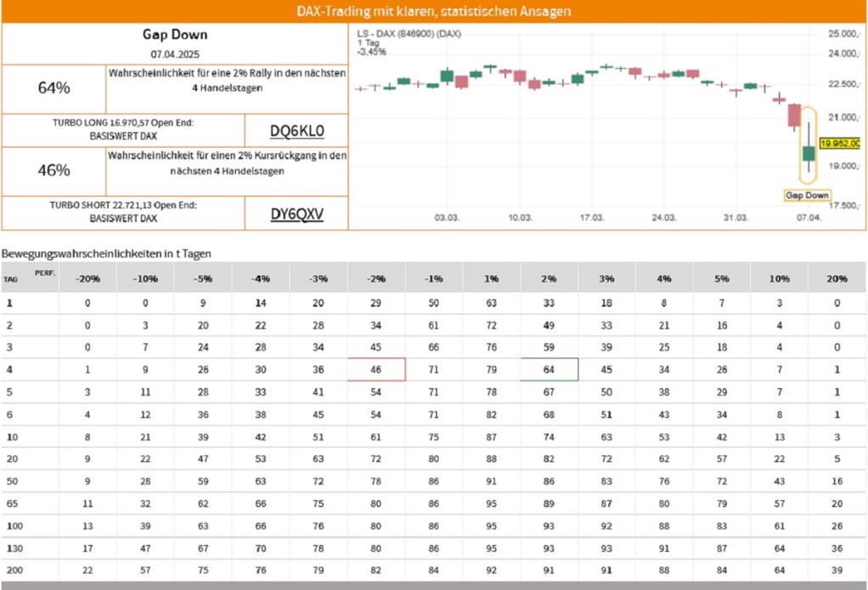The width and height of the screenshot is (868, 590).
Task: Click the green-bordered 64 cell in row 4
Action: [x=549, y=369]
